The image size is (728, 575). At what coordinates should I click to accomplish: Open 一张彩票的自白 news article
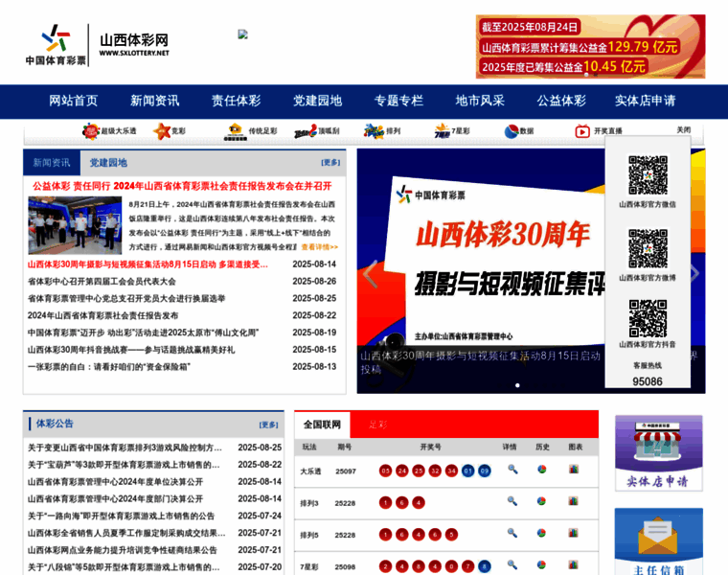(108, 367)
